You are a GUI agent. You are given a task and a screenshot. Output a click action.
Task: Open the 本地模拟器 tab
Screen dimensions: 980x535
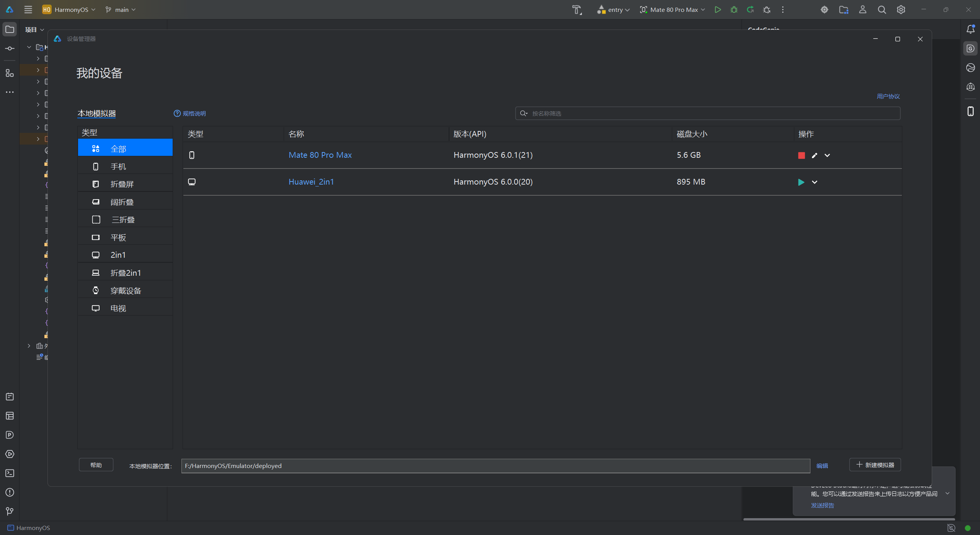point(96,113)
